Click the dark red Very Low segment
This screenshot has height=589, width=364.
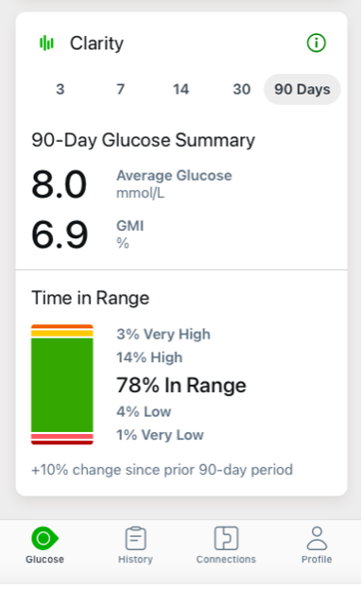click(62, 442)
